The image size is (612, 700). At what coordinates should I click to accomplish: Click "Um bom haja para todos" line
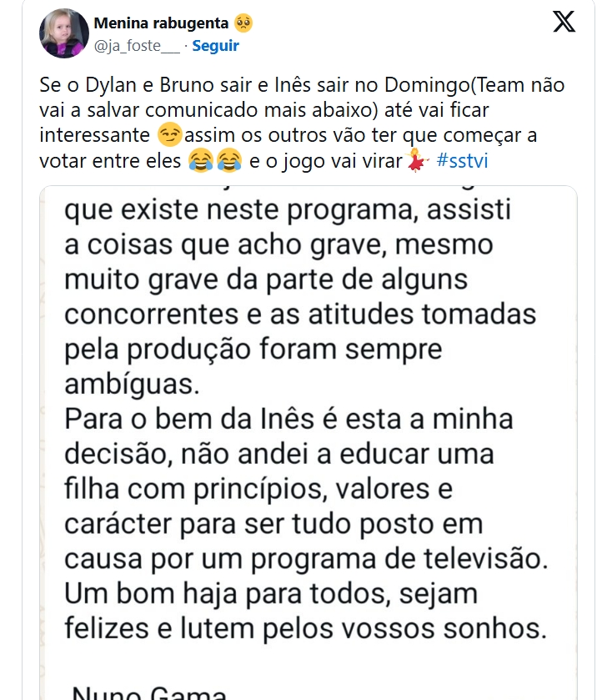[271, 594]
